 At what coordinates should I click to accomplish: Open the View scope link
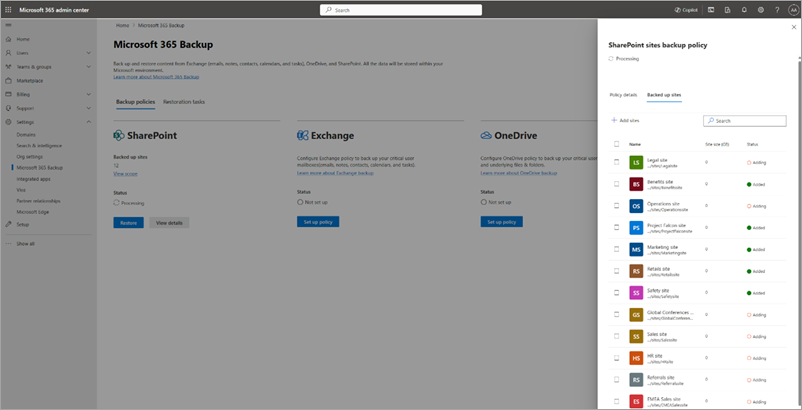[x=125, y=174]
